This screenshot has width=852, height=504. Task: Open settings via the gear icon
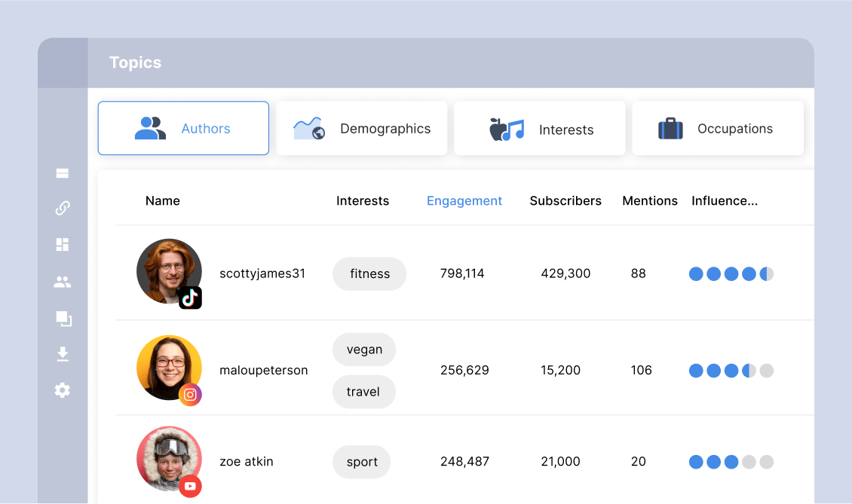tap(63, 390)
